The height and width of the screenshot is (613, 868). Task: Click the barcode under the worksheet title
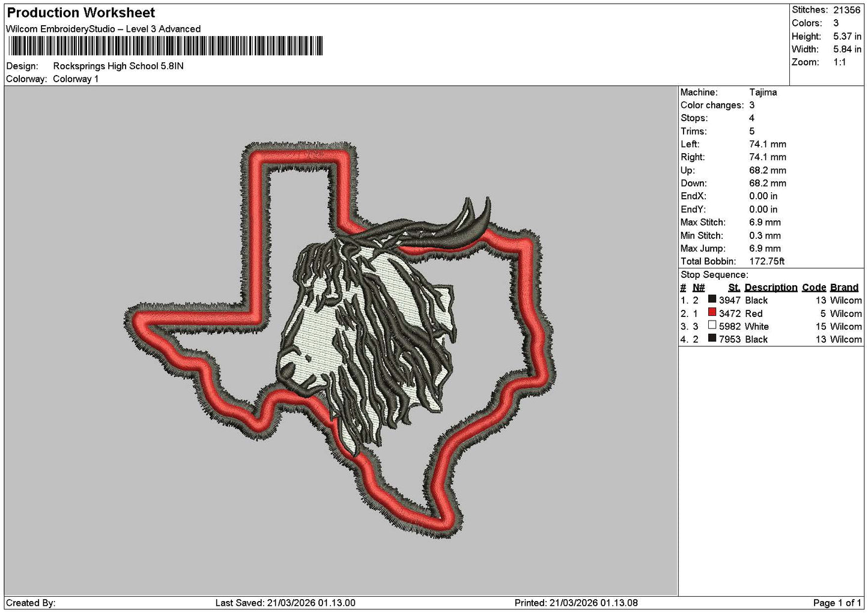pyautogui.click(x=165, y=46)
